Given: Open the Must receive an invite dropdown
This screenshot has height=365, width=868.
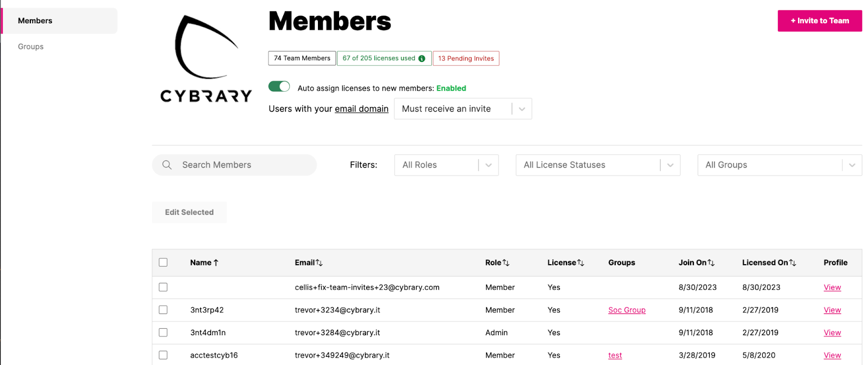Looking at the screenshot, I should [x=462, y=109].
